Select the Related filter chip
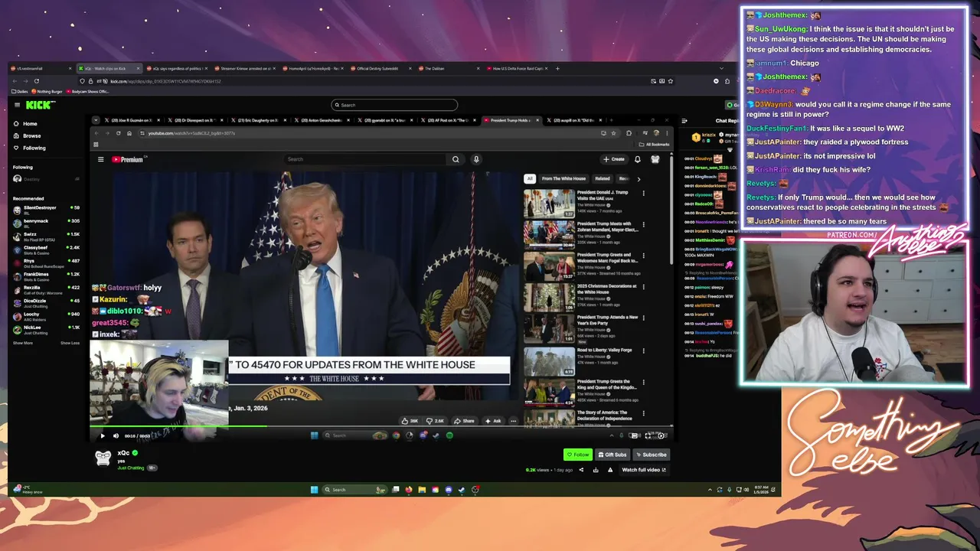This screenshot has width=980, height=551. (603, 178)
